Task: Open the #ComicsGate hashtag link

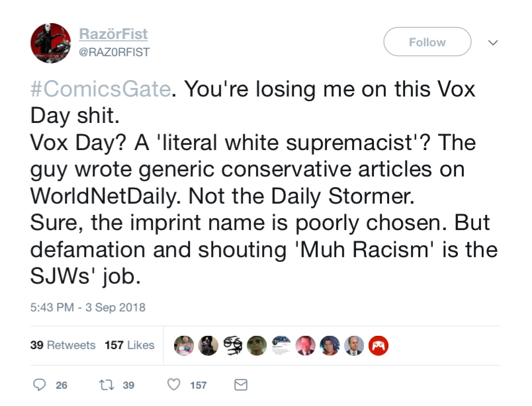Action: (101, 89)
